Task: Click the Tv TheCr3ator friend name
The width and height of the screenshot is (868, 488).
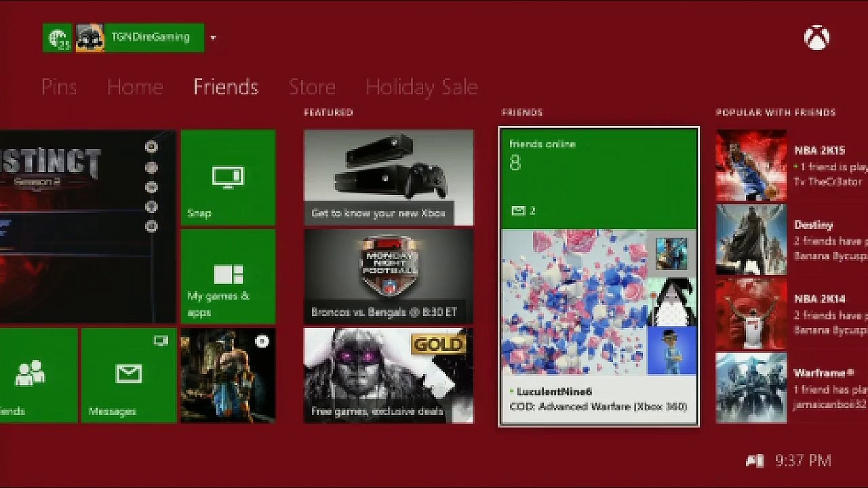Action: coord(828,182)
